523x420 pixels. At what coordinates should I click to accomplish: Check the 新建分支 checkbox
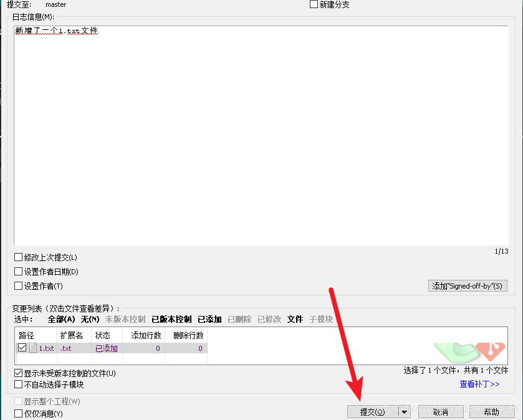[x=313, y=4]
